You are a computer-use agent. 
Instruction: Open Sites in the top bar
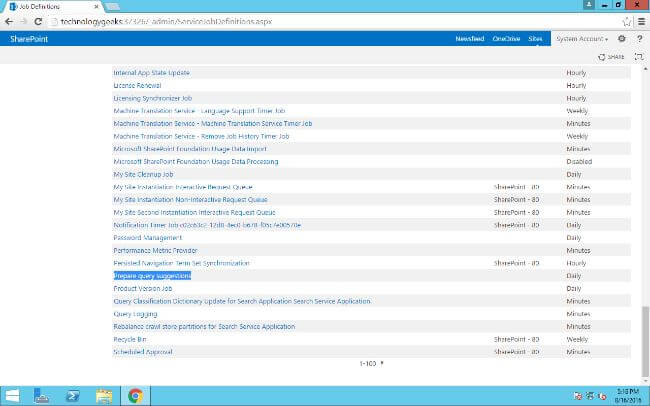535,39
